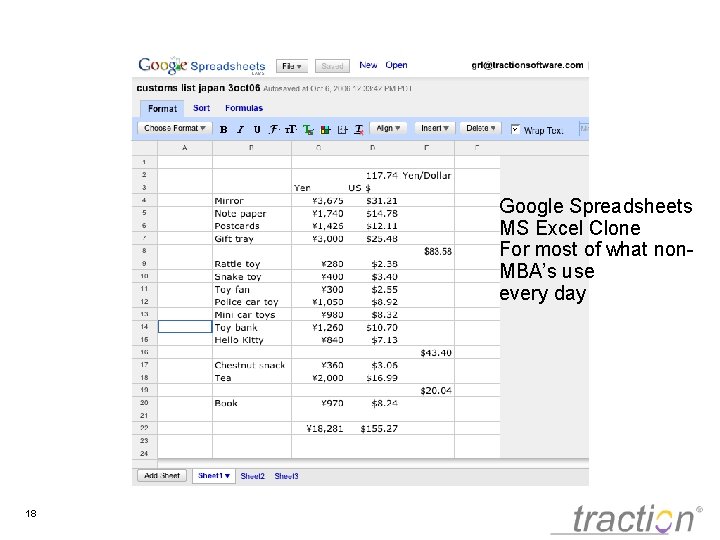
Task: Open the cell borders tool
Action: tap(342, 130)
